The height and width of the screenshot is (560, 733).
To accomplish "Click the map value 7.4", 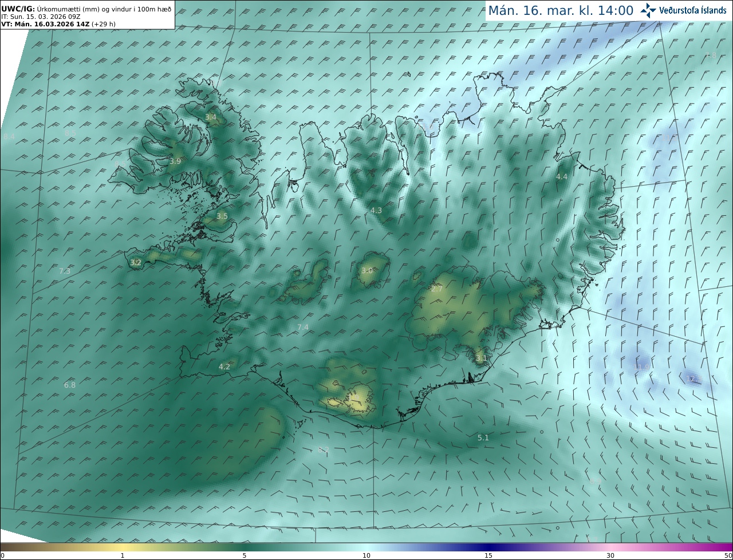I will 303,327.
